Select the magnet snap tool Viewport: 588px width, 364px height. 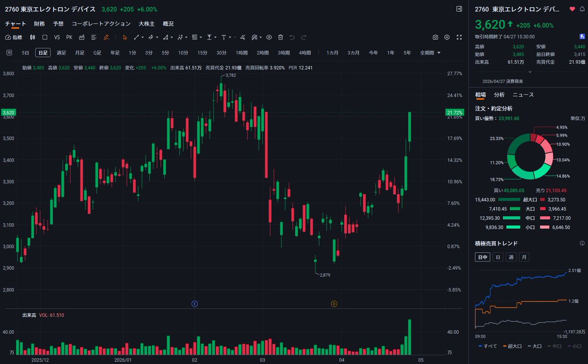[254, 37]
